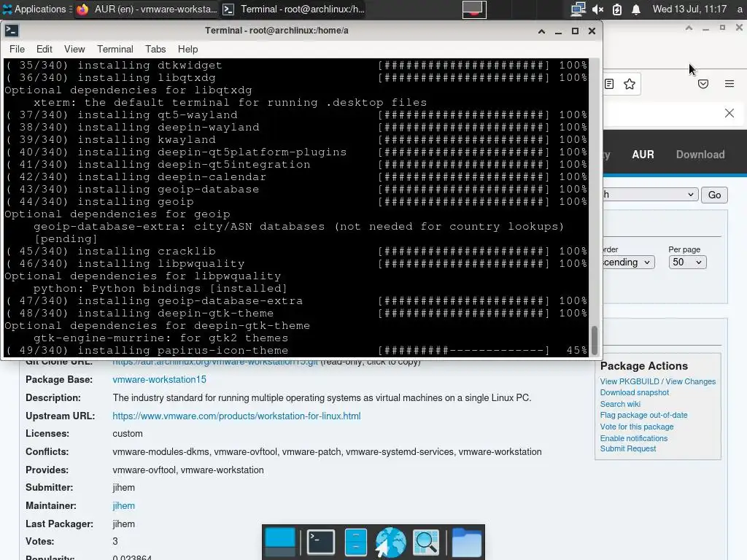Image resolution: width=747 pixels, height=560 pixels.
Task: Click the user label 'a' in the top panel
Action: [740, 9]
